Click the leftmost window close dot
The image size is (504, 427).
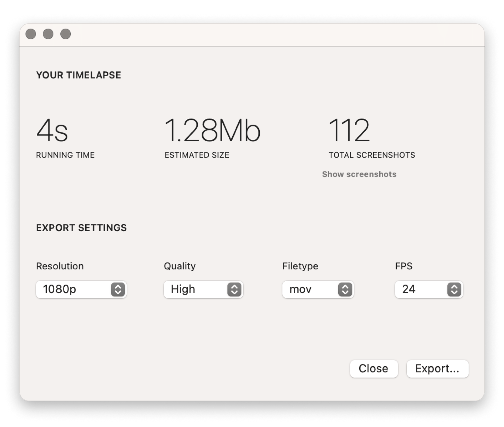click(31, 34)
